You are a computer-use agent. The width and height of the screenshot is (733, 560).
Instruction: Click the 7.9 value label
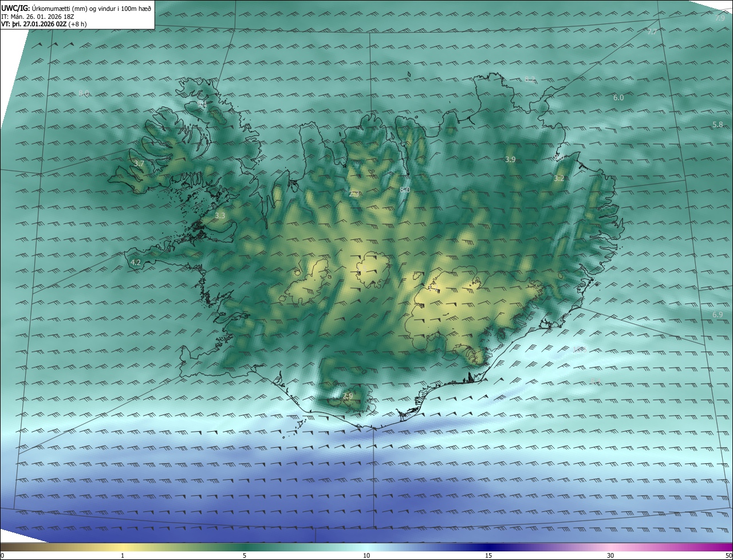[x=720, y=18]
